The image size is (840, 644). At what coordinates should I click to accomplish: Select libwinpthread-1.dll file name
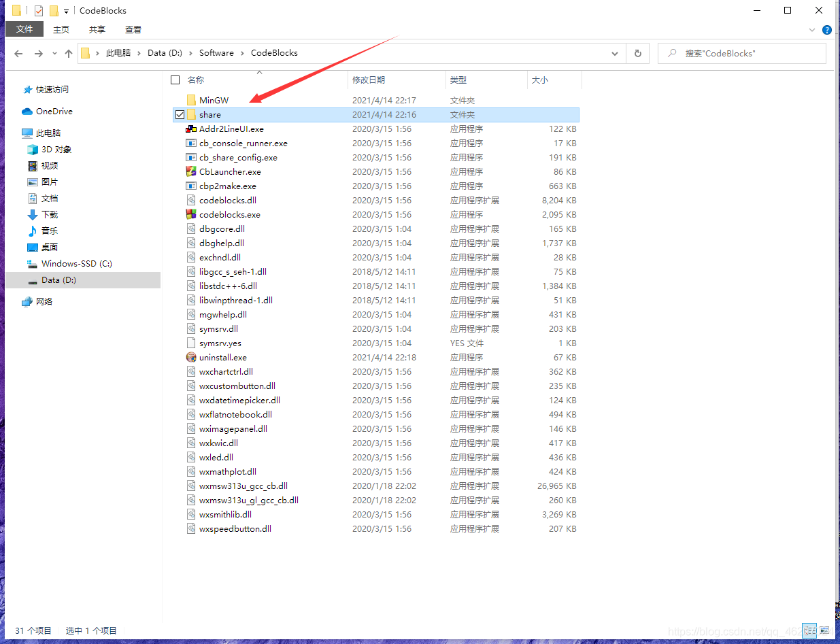pos(236,301)
